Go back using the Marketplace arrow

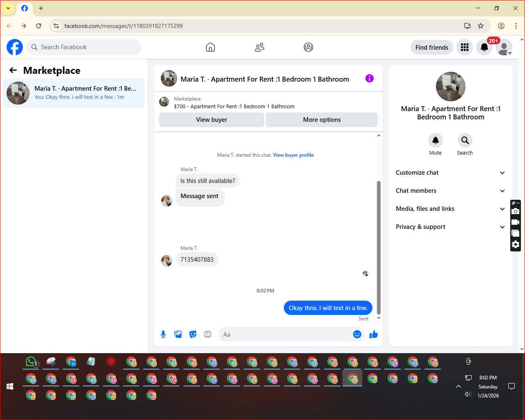(x=13, y=70)
